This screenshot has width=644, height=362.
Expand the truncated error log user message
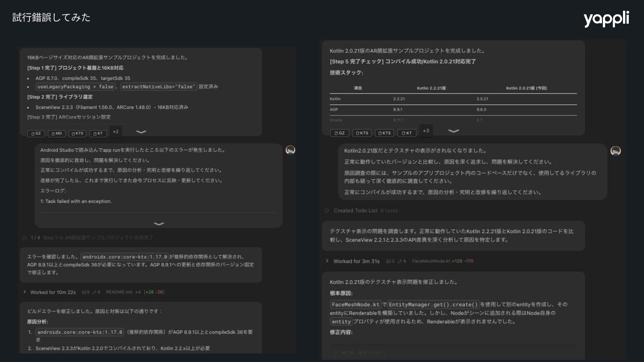[159, 224]
